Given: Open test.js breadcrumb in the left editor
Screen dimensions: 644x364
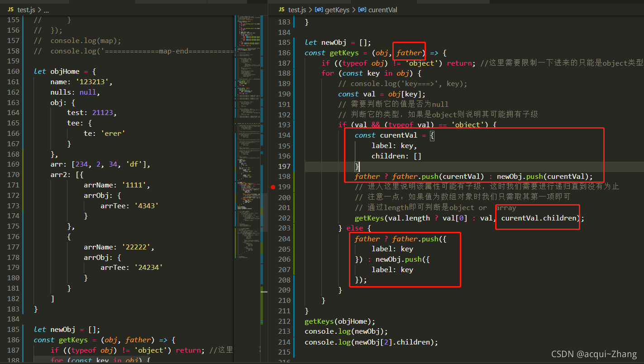Looking at the screenshot, I should click(x=26, y=10).
